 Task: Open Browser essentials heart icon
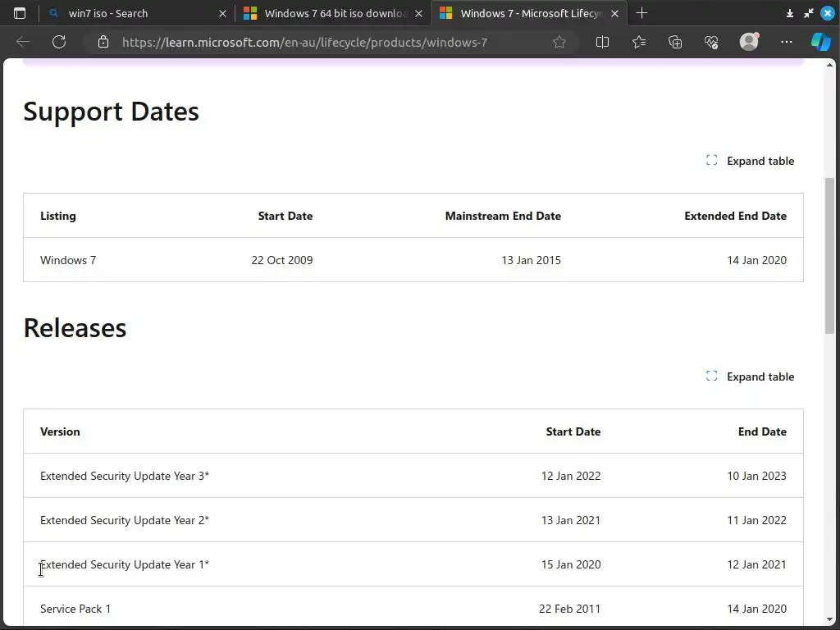(711, 42)
